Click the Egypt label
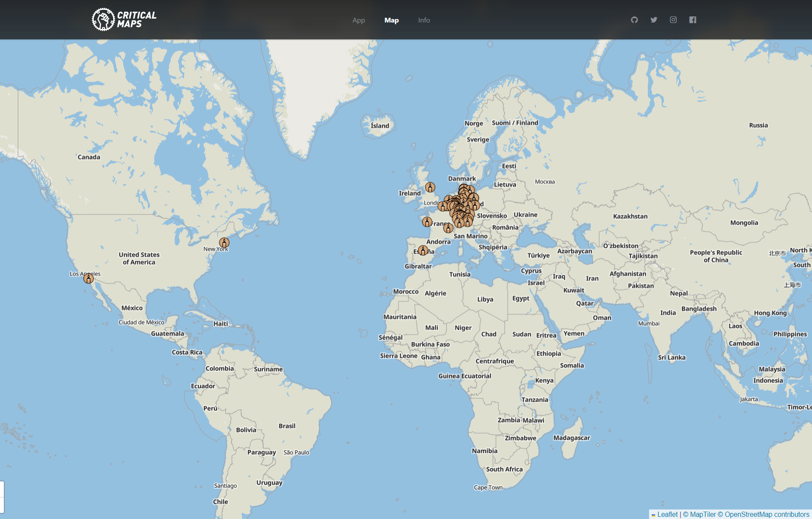The image size is (812, 519). click(x=521, y=298)
